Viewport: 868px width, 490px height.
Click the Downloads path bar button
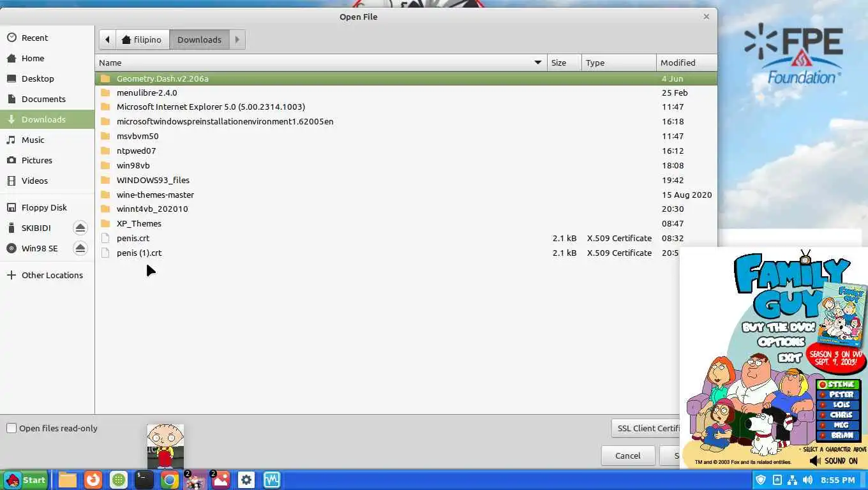[x=199, y=40]
